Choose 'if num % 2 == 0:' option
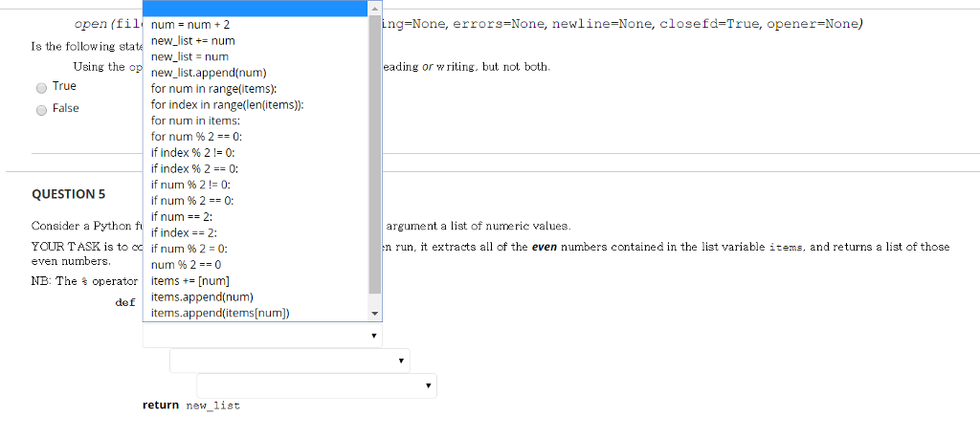 256,201
